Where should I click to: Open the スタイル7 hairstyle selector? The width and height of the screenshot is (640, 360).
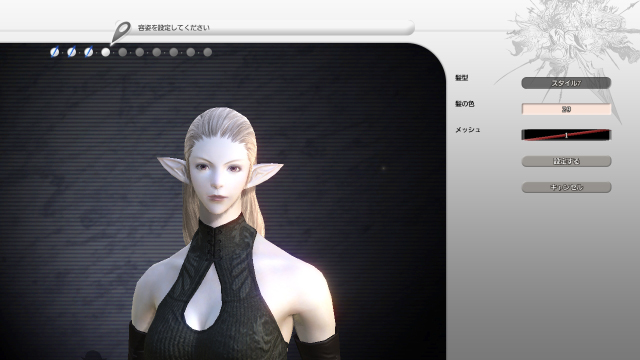pos(566,83)
